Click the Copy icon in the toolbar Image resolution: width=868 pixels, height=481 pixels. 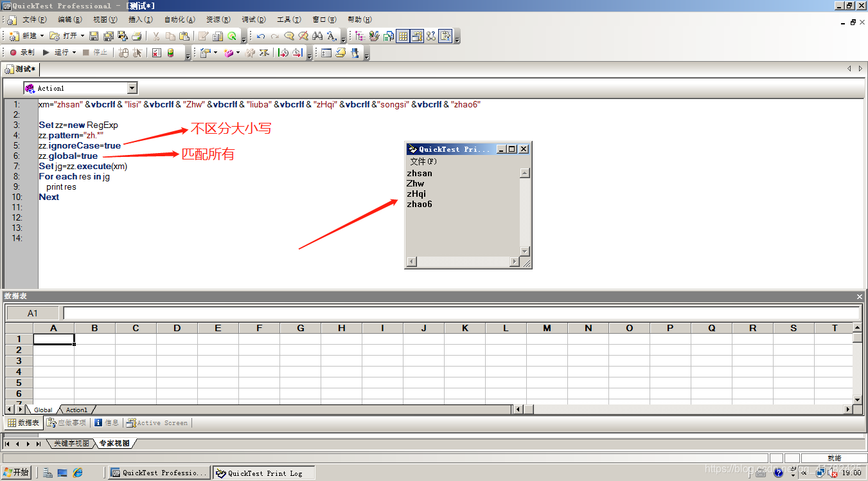[170, 36]
